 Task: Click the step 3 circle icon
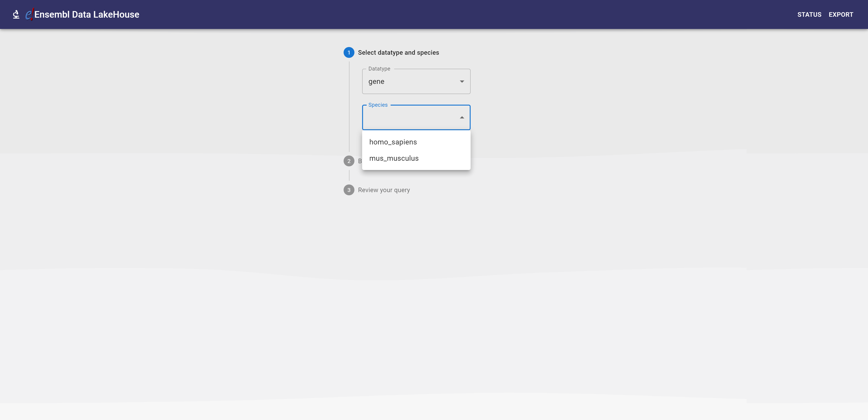pyautogui.click(x=349, y=190)
